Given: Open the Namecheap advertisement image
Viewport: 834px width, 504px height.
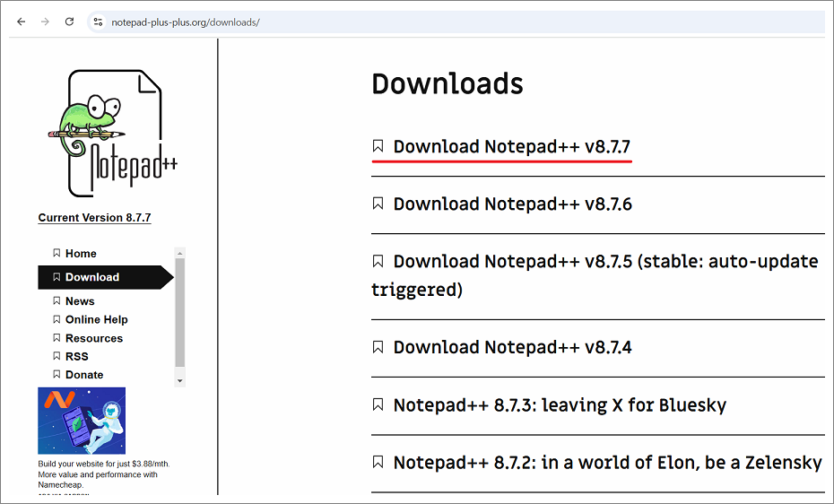Looking at the screenshot, I should click(x=82, y=421).
